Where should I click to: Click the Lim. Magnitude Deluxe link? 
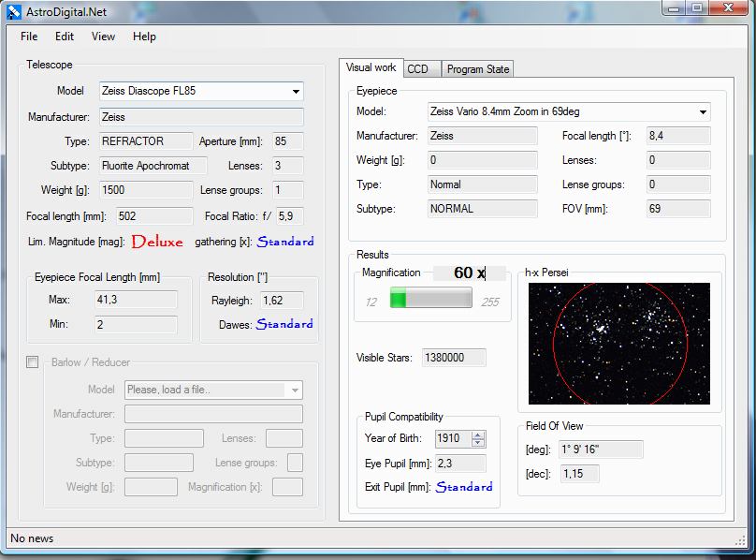click(157, 242)
